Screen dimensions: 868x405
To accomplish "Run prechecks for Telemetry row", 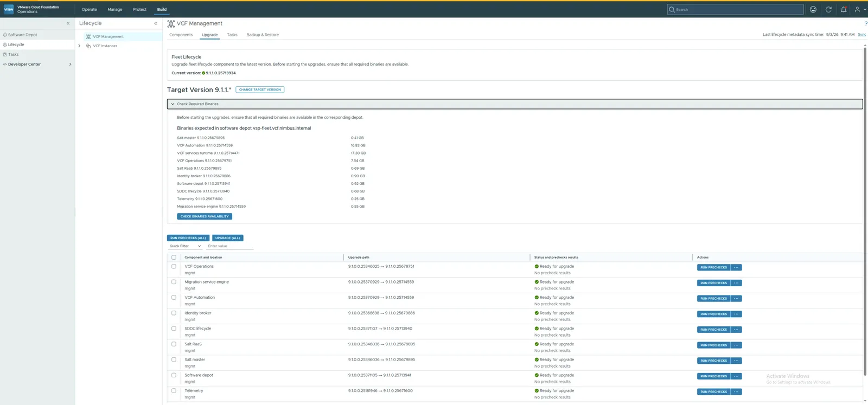I will pyautogui.click(x=713, y=391).
